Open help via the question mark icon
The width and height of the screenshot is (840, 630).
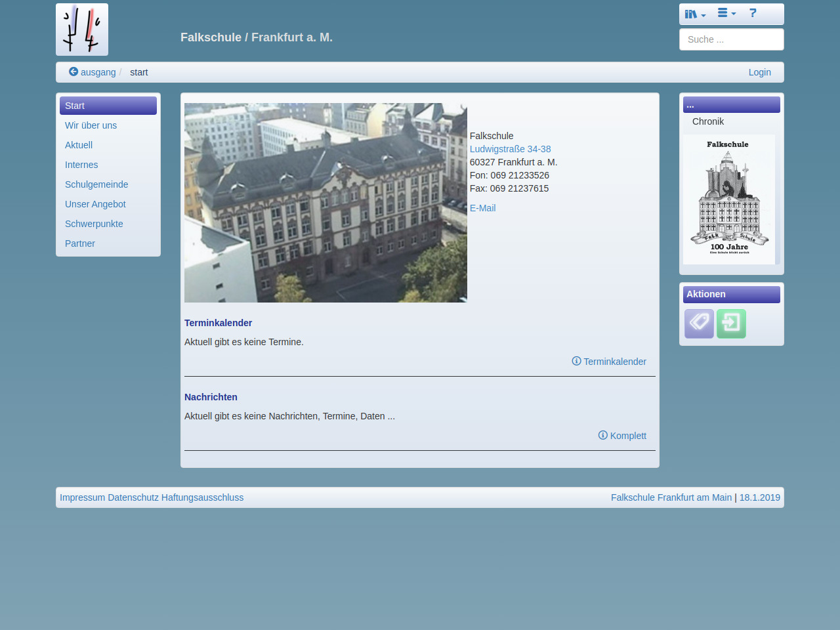[x=753, y=13]
